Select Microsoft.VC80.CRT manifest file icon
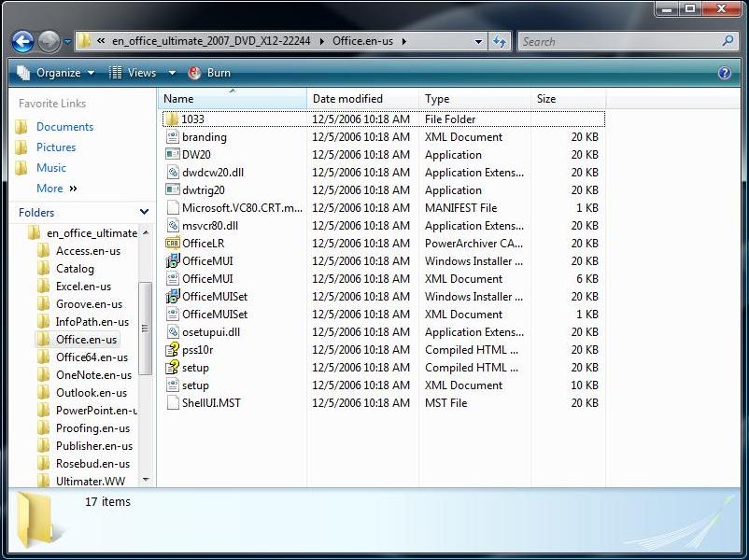Viewport: 749px width, 560px height. (172, 207)
